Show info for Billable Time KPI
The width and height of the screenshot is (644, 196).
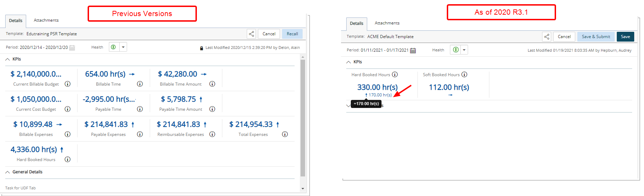[140, 84]
